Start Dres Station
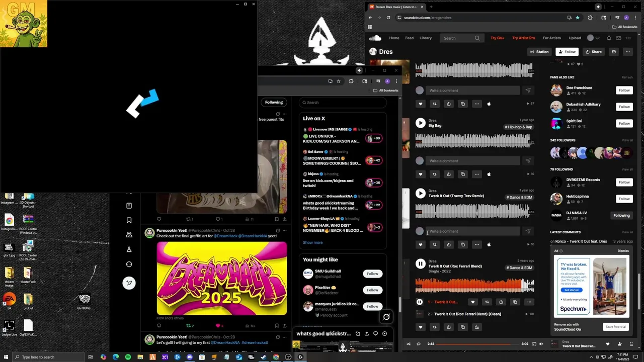 coord(539,52)
